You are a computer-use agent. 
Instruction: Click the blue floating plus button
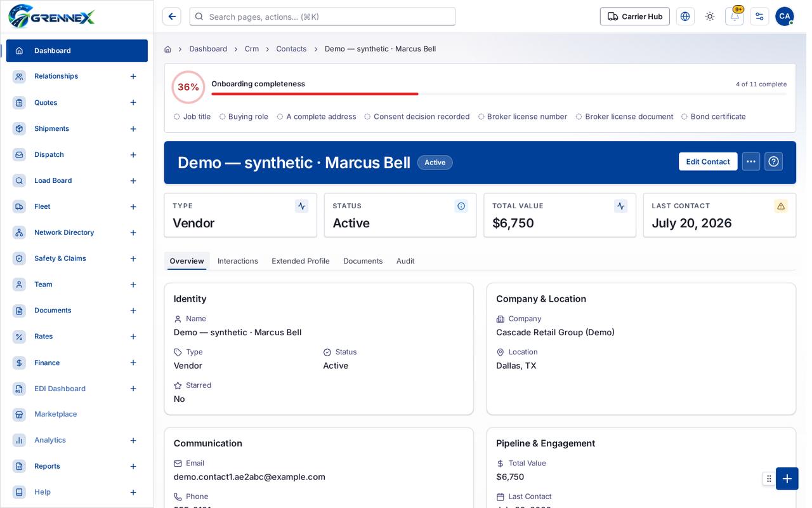point(787,479)
